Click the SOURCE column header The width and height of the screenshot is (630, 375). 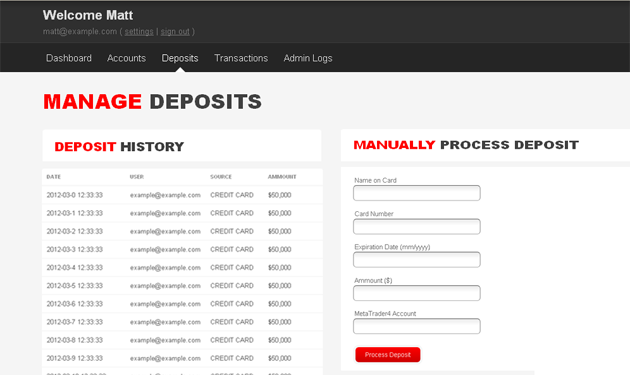(x=221, y=177)
